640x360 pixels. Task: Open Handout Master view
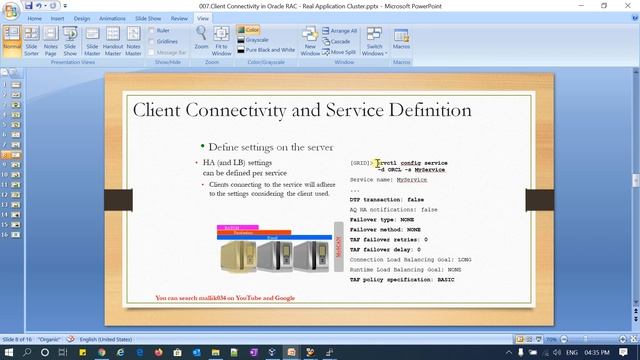coord(113,41)
